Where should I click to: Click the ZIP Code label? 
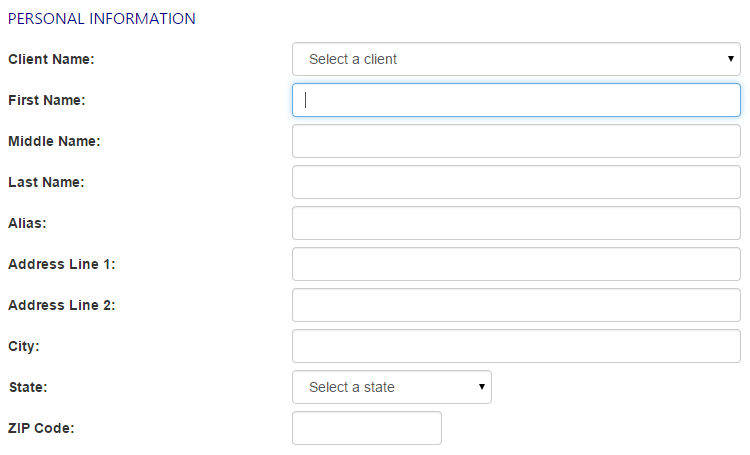click(x=41, y=428)
